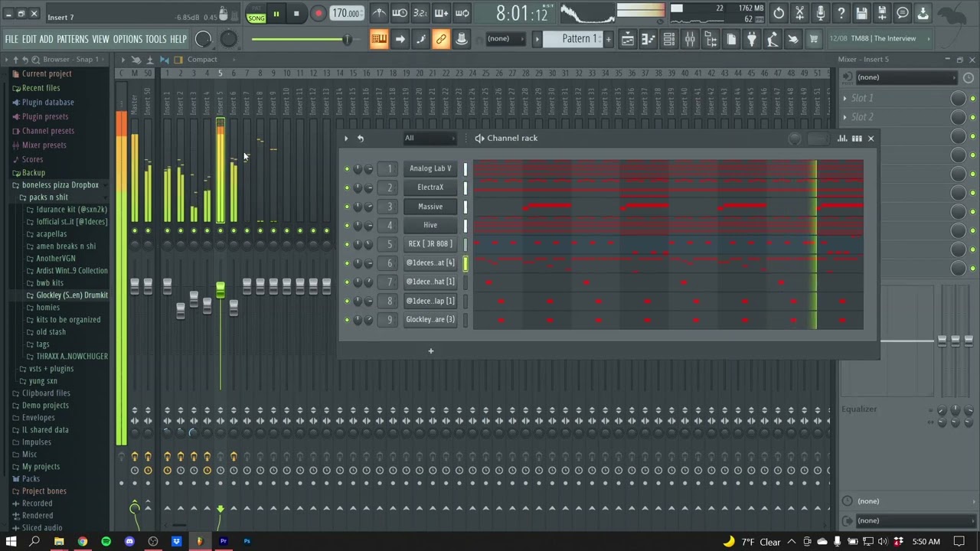Expand the packs n shit folder
This screenshot has height=551, width=980.
point(48,197)
